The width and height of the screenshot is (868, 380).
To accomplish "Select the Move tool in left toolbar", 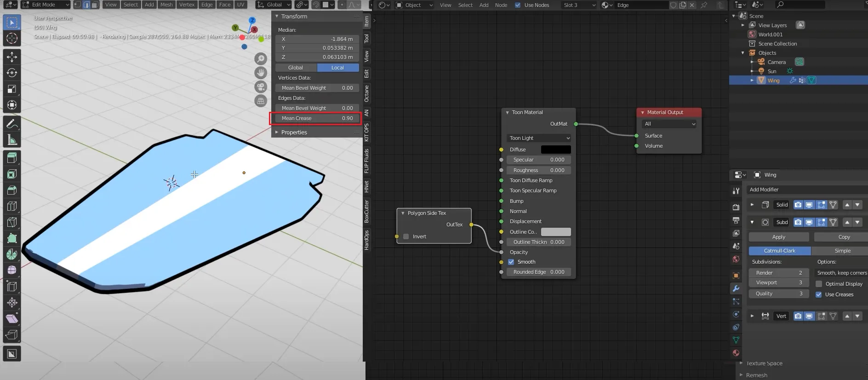I will point(12,57).
